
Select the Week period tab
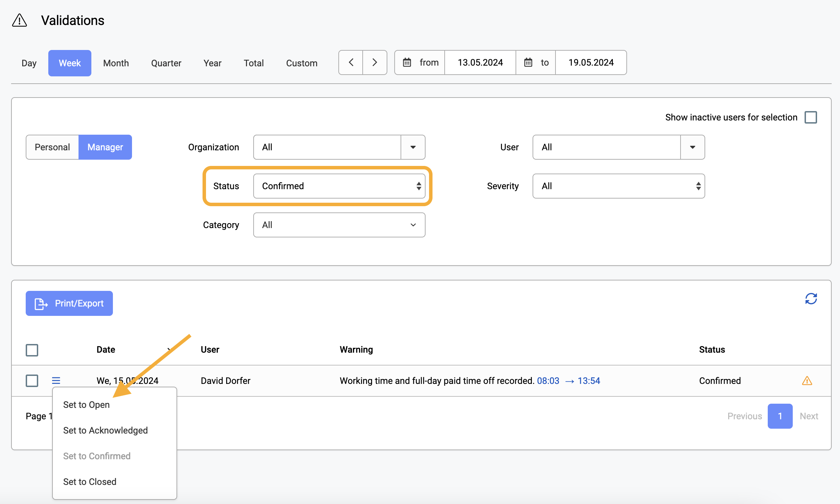click(x=70, y=63)
